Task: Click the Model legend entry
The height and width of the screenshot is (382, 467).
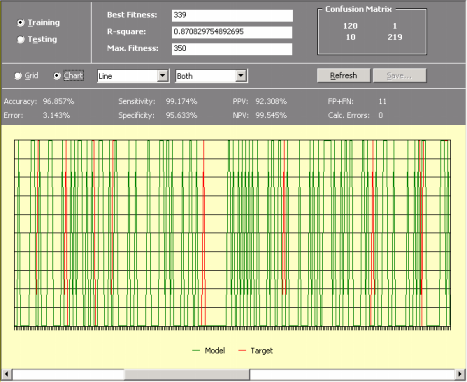Action: 209,351
